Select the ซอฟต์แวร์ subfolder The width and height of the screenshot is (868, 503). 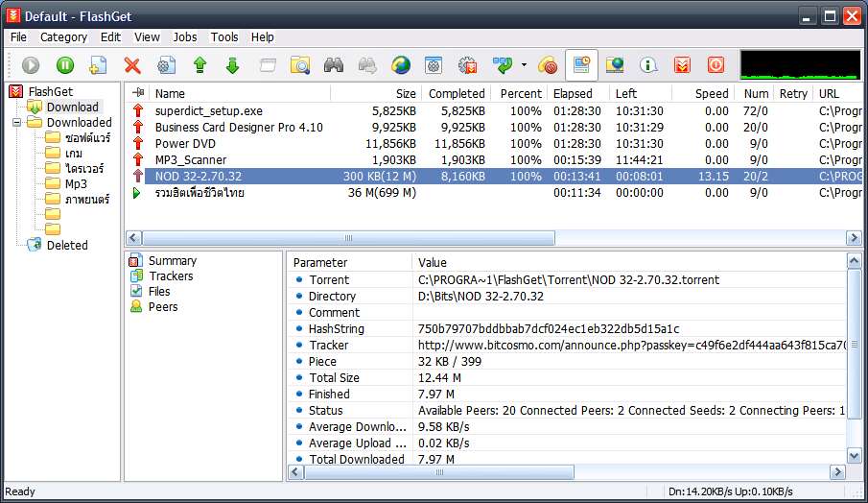(x=87, y=138)
